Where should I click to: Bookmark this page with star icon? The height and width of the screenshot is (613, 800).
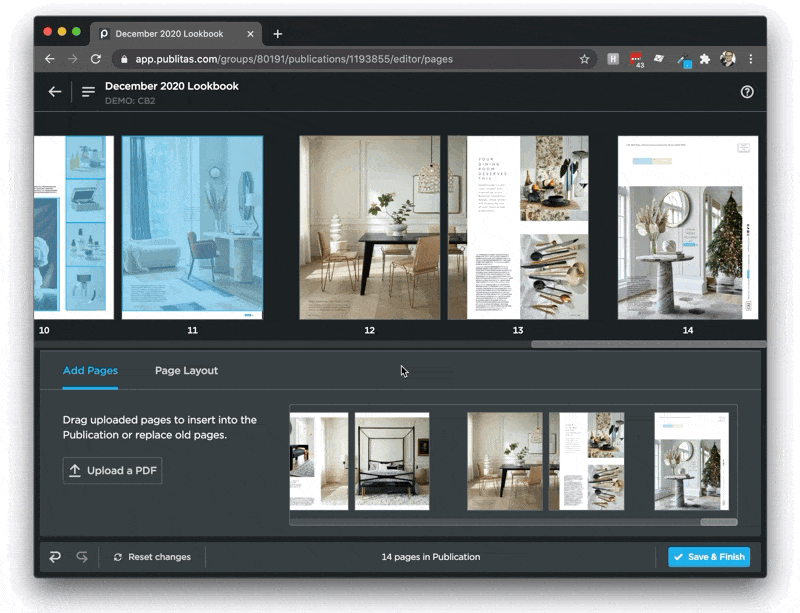(584, 59)
